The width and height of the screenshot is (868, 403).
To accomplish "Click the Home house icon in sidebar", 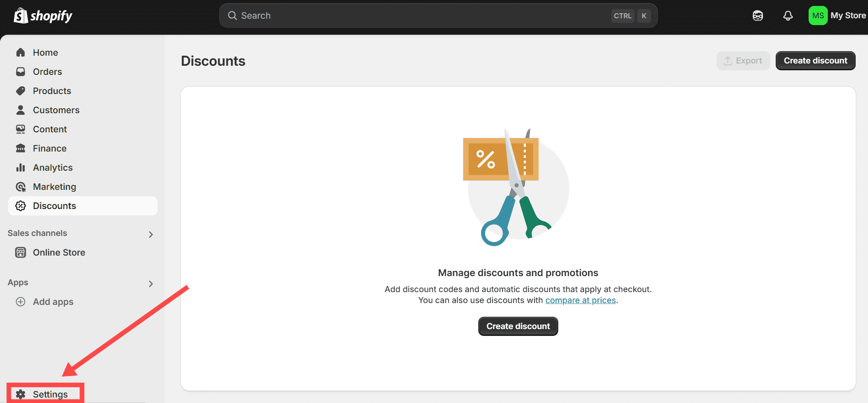I will (21, 52).
